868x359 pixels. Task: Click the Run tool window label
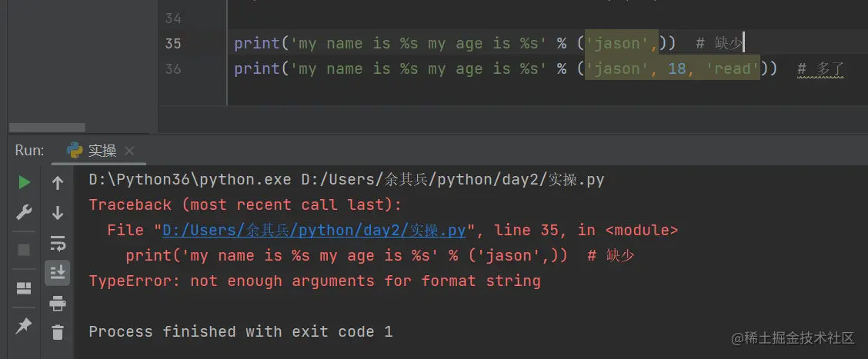29,151
